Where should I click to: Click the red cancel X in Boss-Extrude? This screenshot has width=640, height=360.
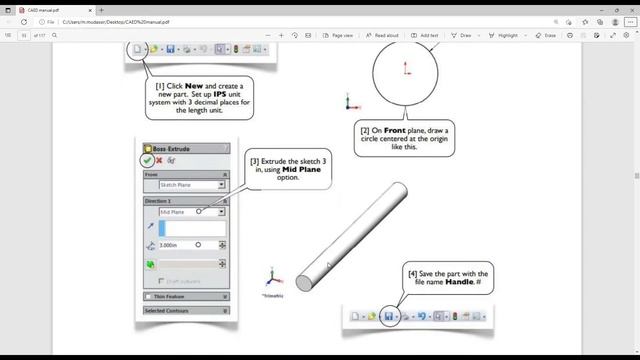pos(159,160)
